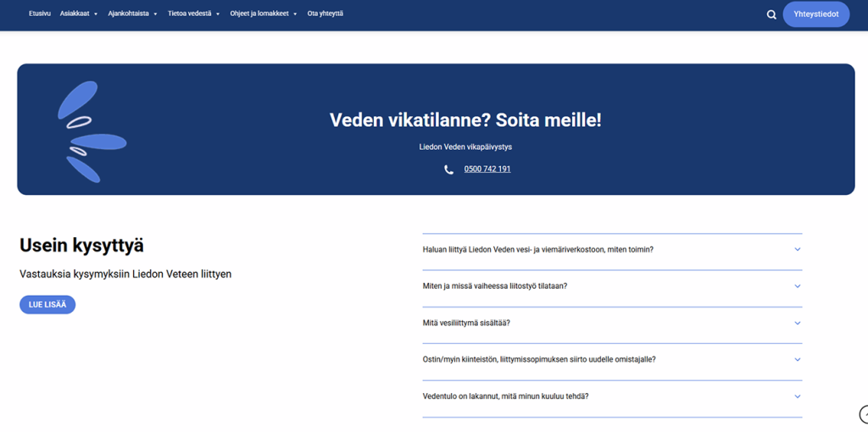Go to Etusivu in the navigation
This screenshot has height=432, width=868.
click(x=40, y=14)
